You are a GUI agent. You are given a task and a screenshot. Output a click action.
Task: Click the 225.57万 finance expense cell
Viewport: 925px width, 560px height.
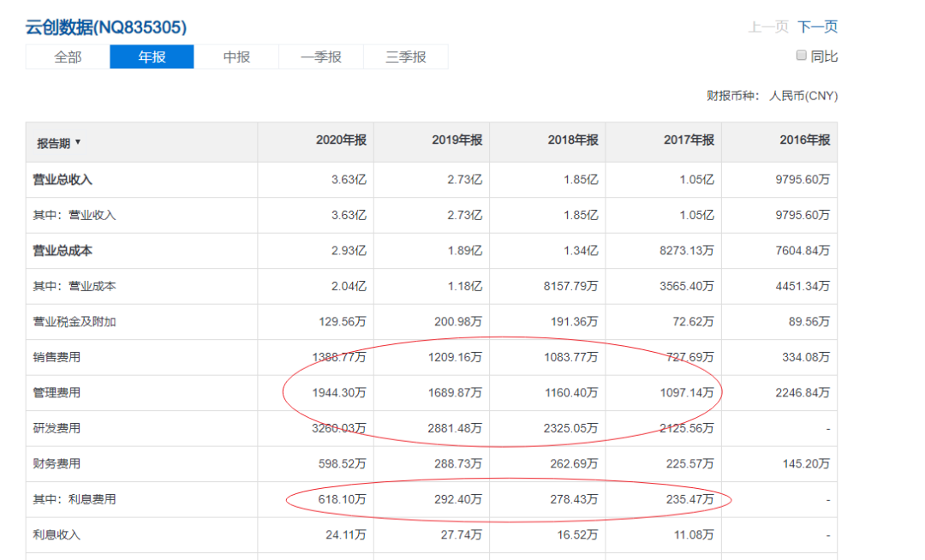pos(690,464)
